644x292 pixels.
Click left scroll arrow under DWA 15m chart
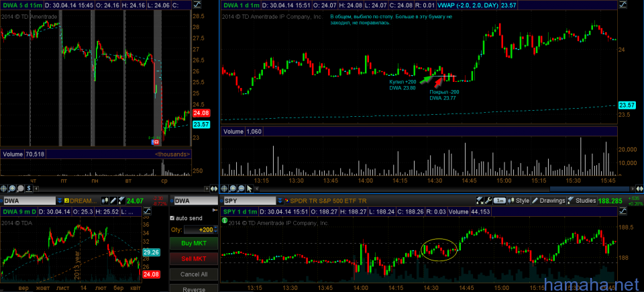pos(38,189)
